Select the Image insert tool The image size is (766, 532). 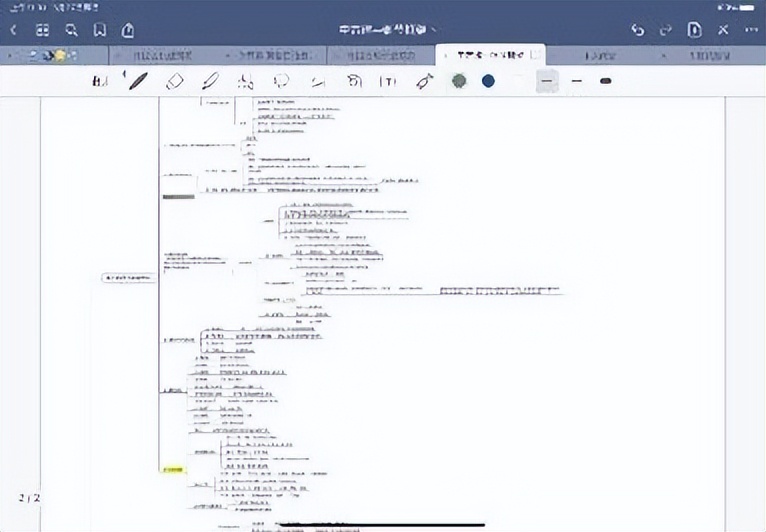(354, 82)
